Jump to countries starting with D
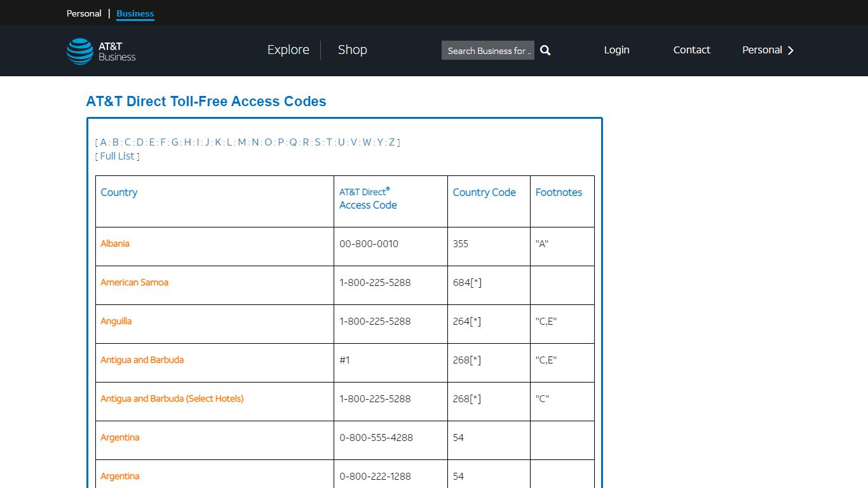 click(140, 142)
